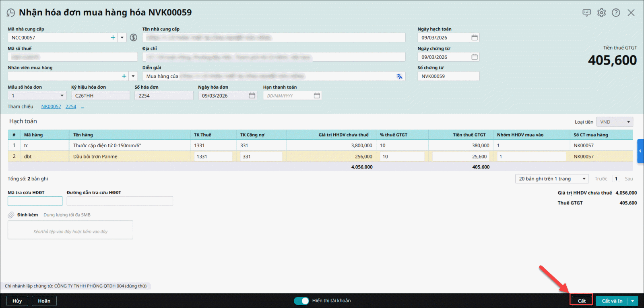Click the Mã tra cứu HĐĐT input field
The width and height of the screenshot is (644, 308).
pyautogui.click(x=35, y=201)
